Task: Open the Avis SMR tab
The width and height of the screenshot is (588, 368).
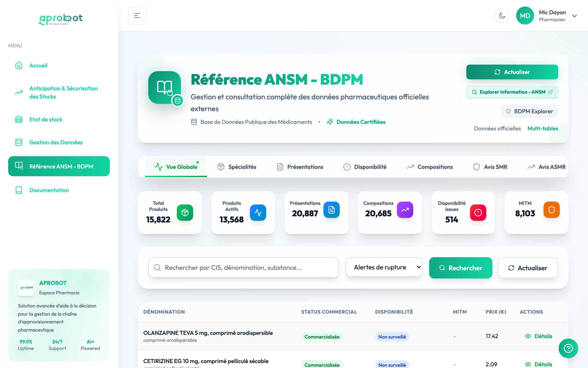Action: tap(490, 167)
